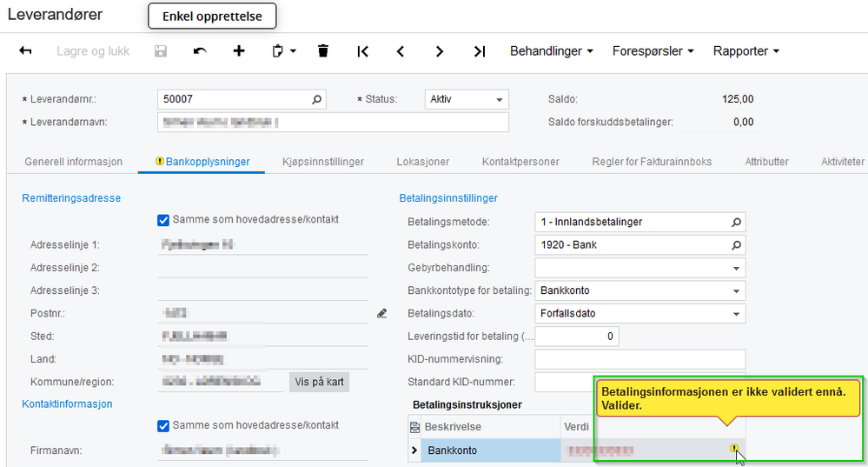Delete supplier with the trash icon
868x467 pixels.
[323, 51]
